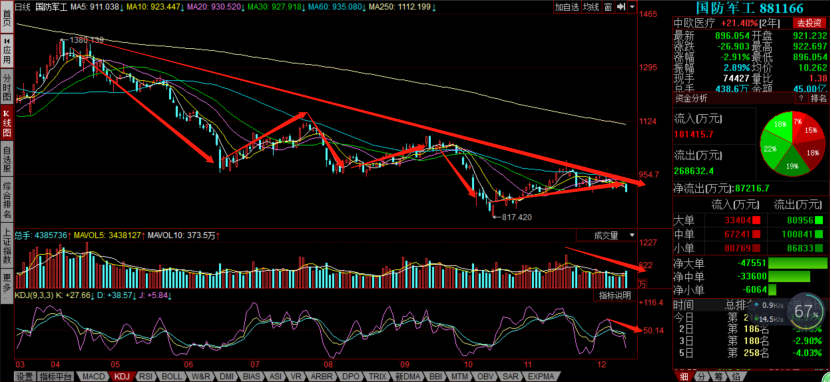Switch to the 新DMA indicator tab

coord(407,377)
